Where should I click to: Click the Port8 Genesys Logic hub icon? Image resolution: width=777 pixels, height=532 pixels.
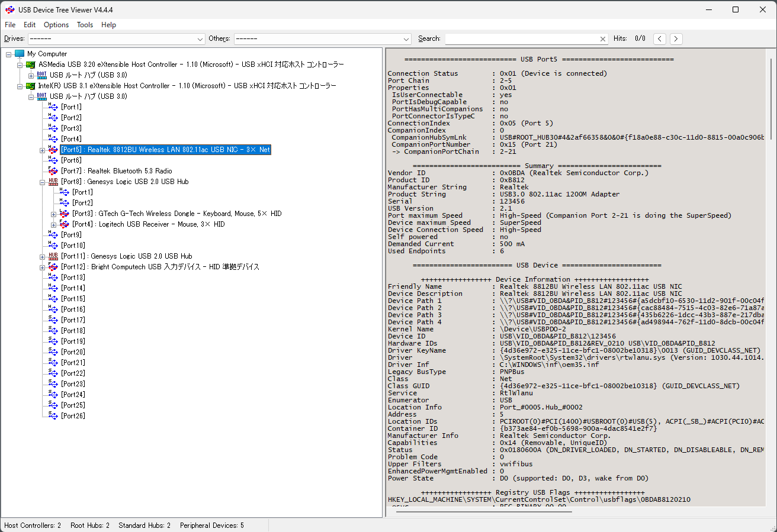[53, 182]
